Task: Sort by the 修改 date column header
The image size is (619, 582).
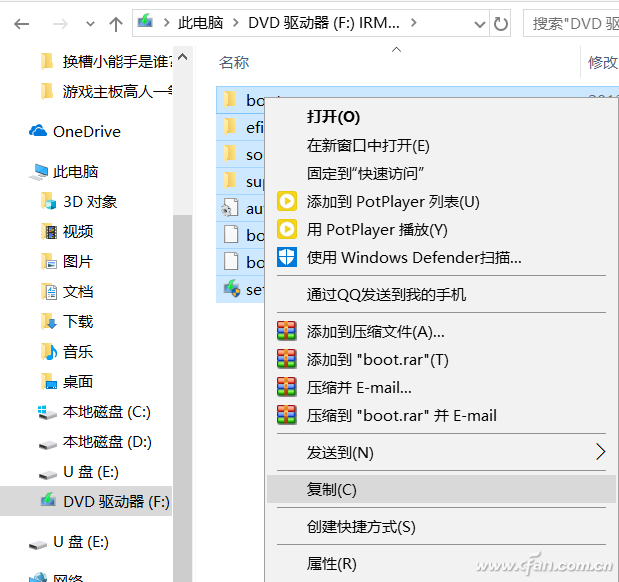Action: click(602, 62)
